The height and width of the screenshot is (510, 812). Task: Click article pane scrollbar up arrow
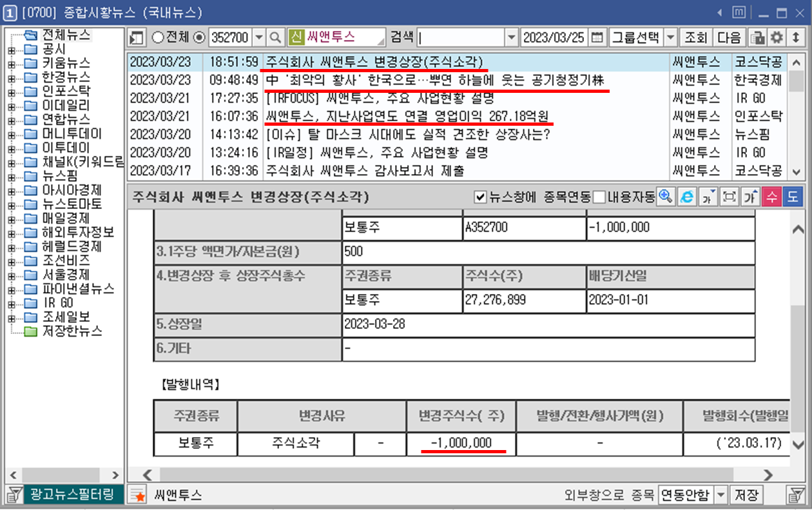797,230
